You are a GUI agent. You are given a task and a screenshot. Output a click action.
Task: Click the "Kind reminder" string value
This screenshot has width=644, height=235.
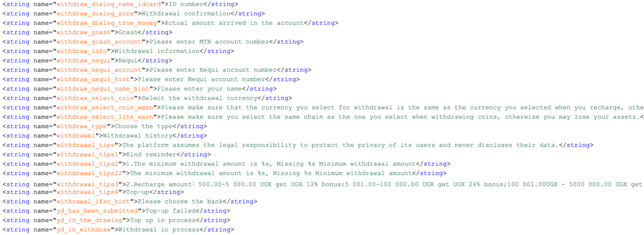(151, 155)
